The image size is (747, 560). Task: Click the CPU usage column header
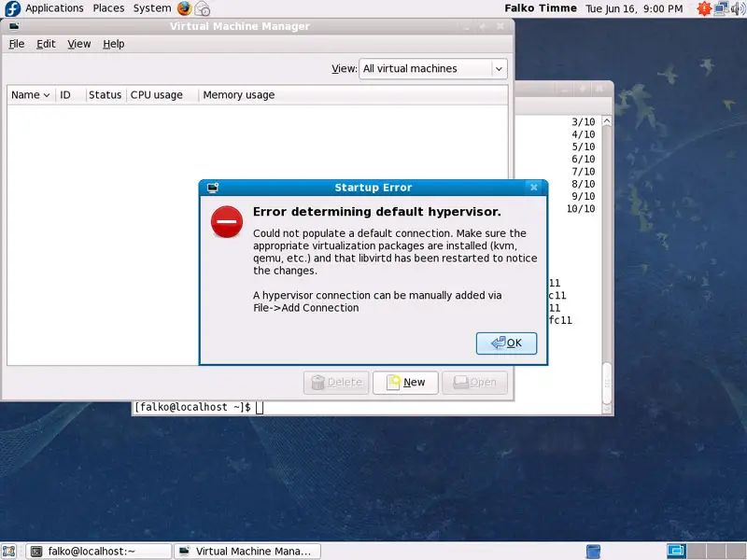point(162,95)
